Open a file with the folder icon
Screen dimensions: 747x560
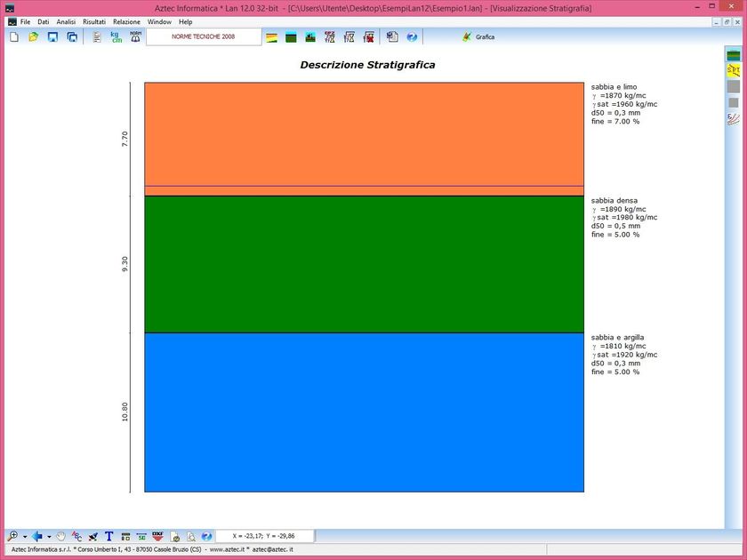(34, 36)
